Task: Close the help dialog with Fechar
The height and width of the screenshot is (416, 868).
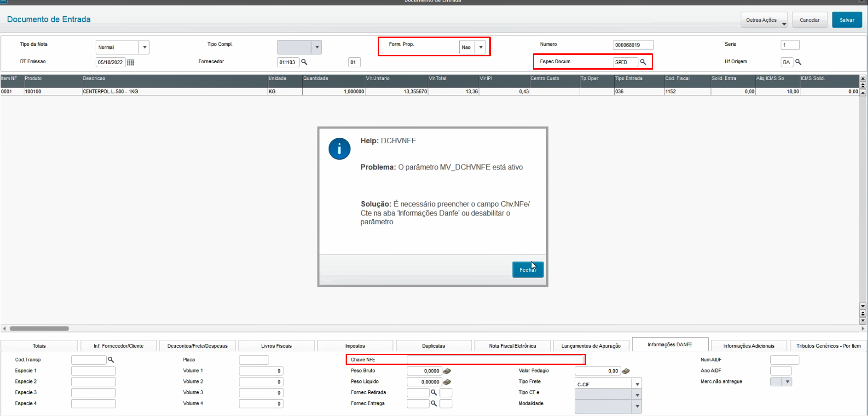Action: tap(528, 270)
